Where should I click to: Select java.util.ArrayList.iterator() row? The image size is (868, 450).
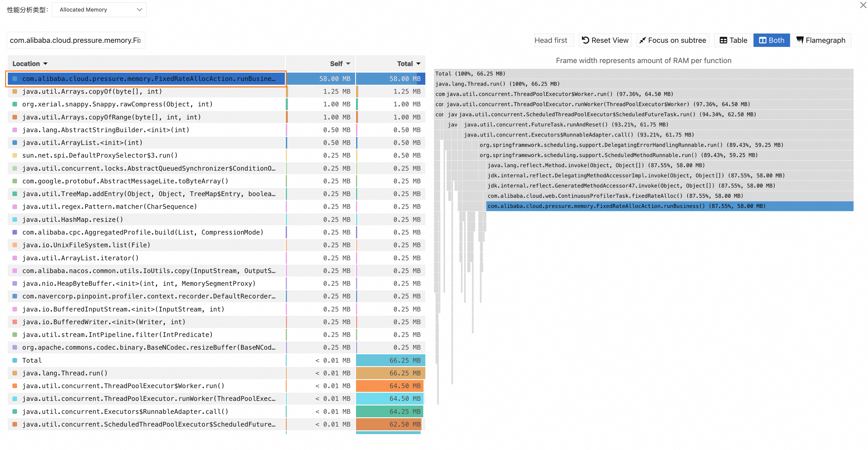click(216, 258)
